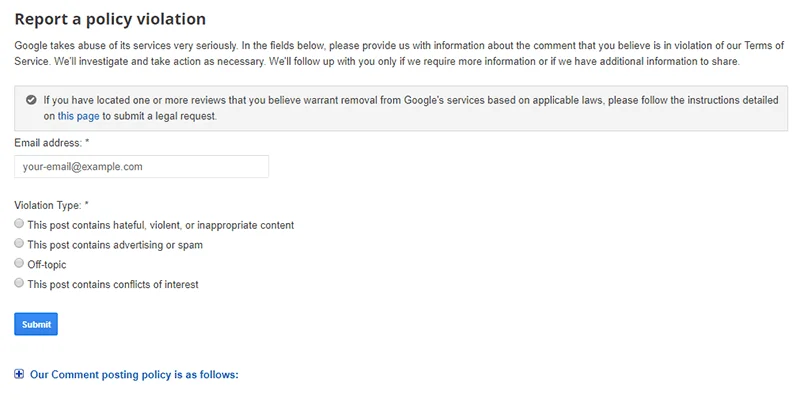
Task: Expand "Our Comment posting policy is as follows"
Action: click(x=134, y=375)
